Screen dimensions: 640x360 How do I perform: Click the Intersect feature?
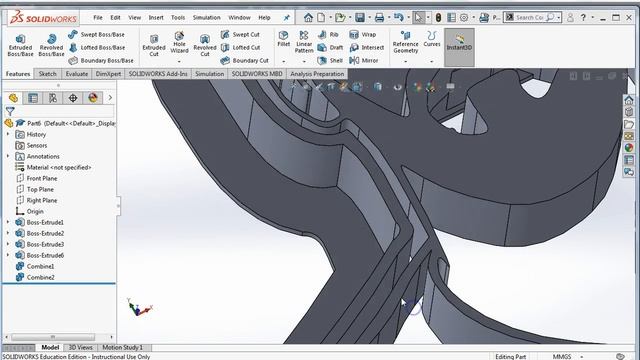[x=367, y=48]
